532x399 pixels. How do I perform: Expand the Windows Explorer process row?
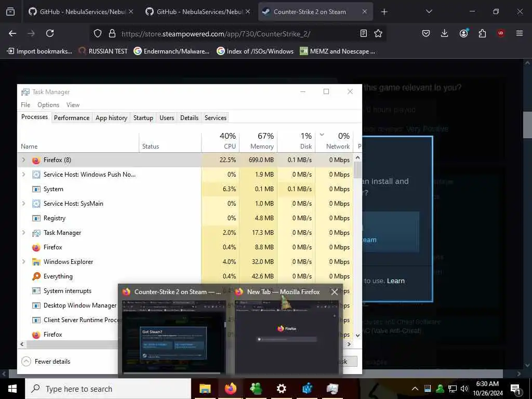pyautogui.click(x=23, y=262)
